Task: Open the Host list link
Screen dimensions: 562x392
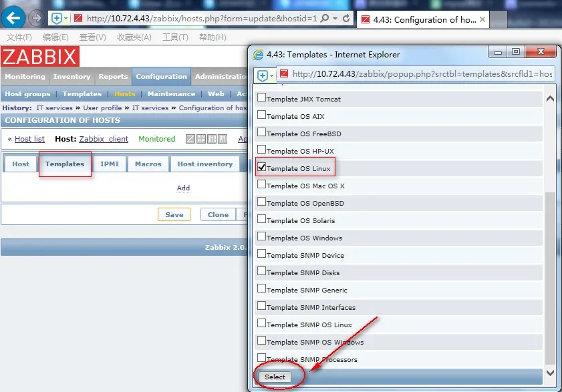Action: [29, 139]
